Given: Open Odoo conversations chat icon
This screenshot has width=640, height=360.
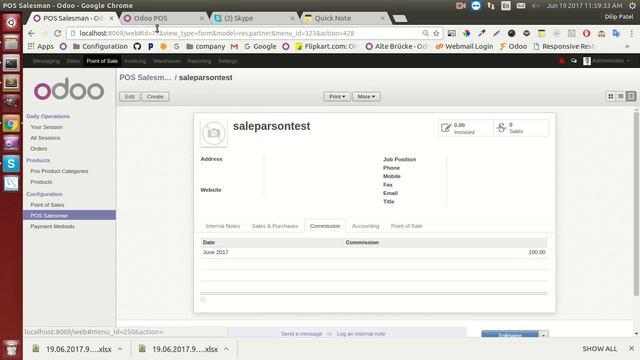Looking at the screenshot, I should coord(573,61).
